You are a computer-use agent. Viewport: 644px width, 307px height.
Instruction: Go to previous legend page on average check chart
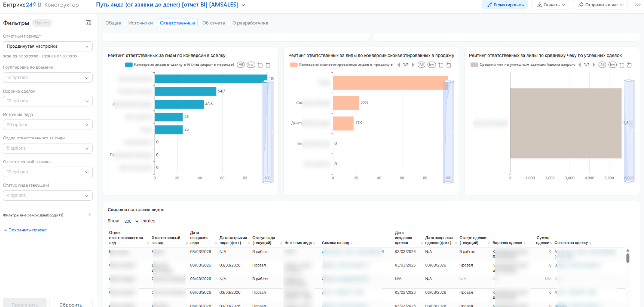pos(580,65)
